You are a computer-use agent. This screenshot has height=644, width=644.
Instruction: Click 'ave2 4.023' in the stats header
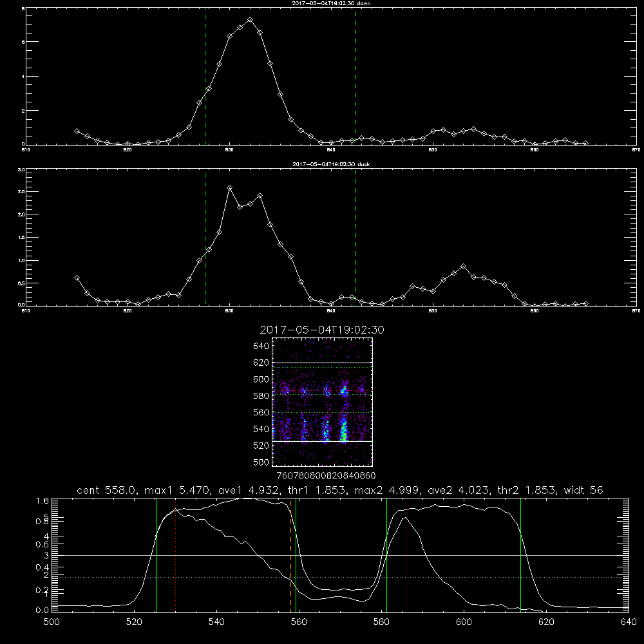458,490
